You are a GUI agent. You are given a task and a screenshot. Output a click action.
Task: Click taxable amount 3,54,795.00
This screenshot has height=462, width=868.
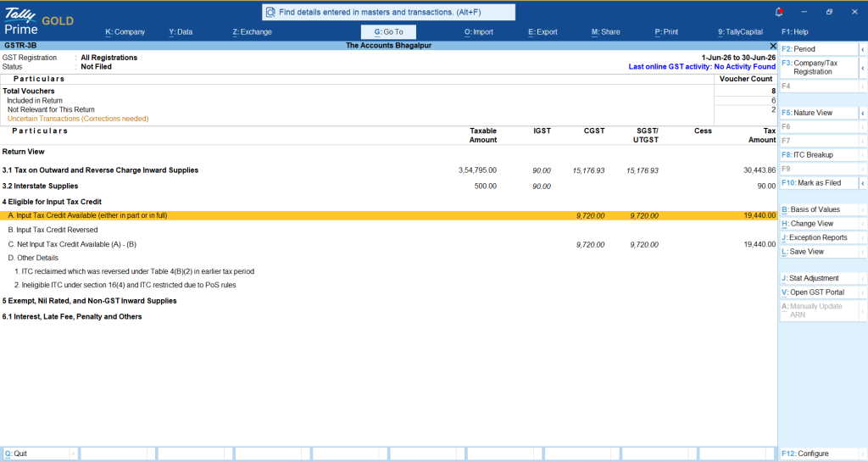[477, 170]
